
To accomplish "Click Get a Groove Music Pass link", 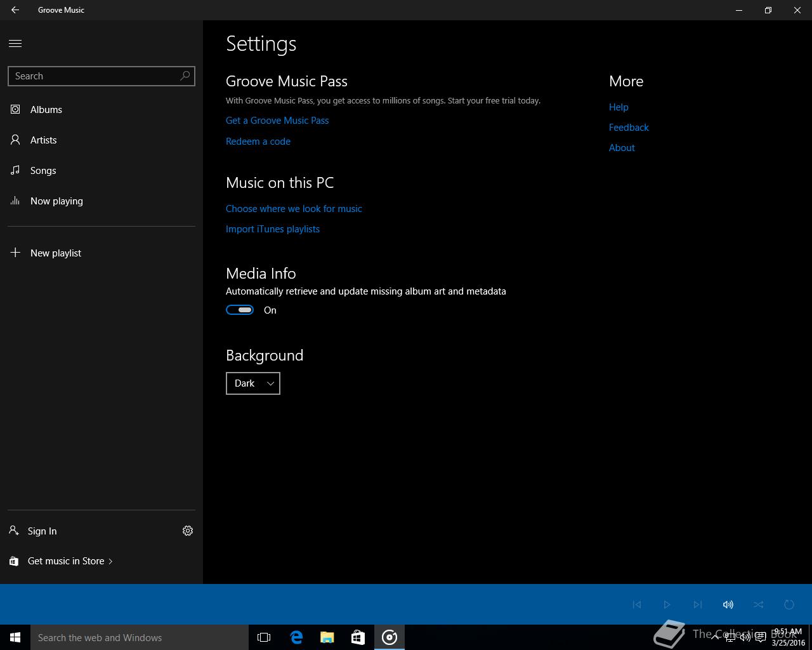I will [277, 121].
